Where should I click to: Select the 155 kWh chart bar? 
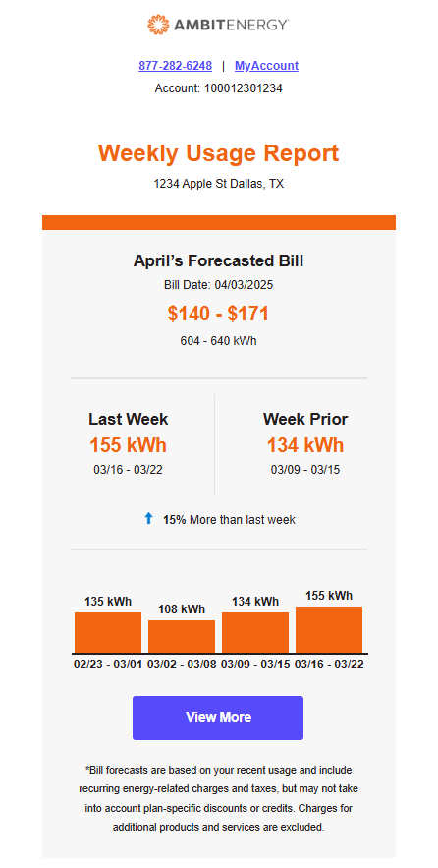[x=329, y=630]
